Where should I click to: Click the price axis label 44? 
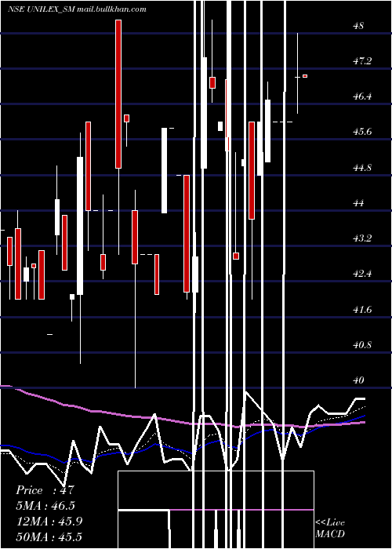coord(359,203)
